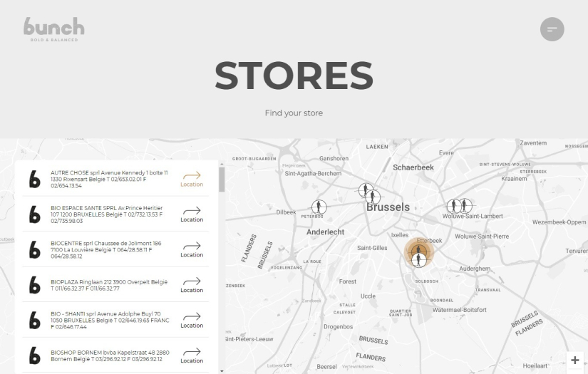Select BIOSHOP BORNEM Kapelstraat 48 address
Viewport: 588px width, 374px height.
pyautogui.click(x=110, y=355)
